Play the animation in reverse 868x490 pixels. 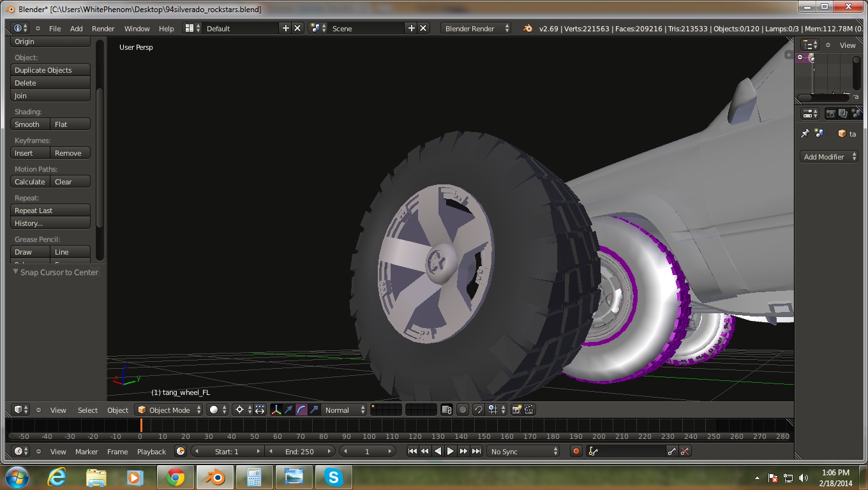pos(438,451)
